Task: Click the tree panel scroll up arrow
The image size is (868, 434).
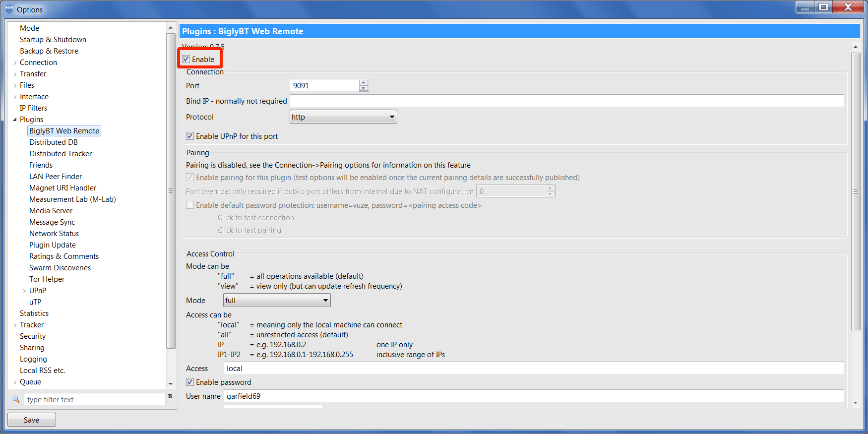Action: 171,28
